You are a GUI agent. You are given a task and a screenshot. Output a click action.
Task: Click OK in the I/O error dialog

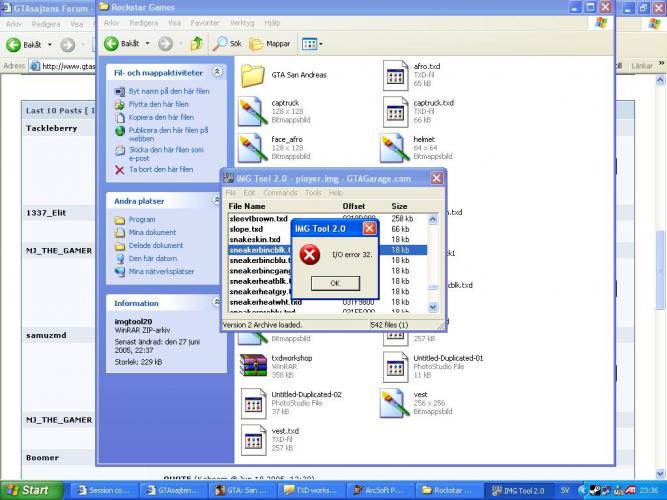click(x=334, y=283)
